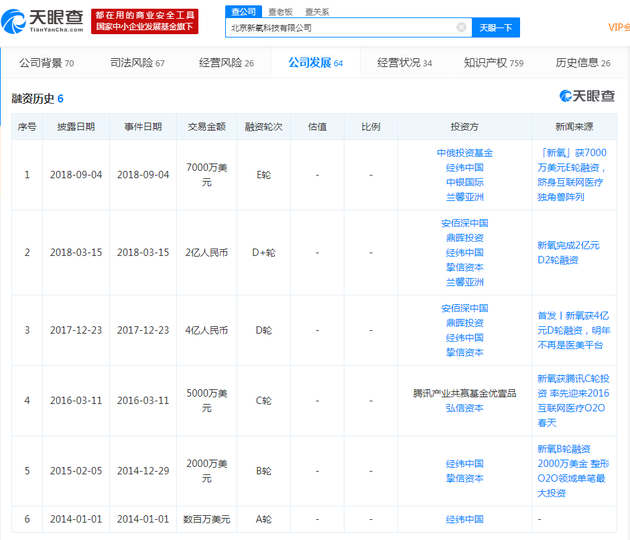The height and width of the screenshot is (540, 630).
Task: Open news link 新氧完成2亿元D2轮融资
Action: pyautogui.click(x=573, y=252)
